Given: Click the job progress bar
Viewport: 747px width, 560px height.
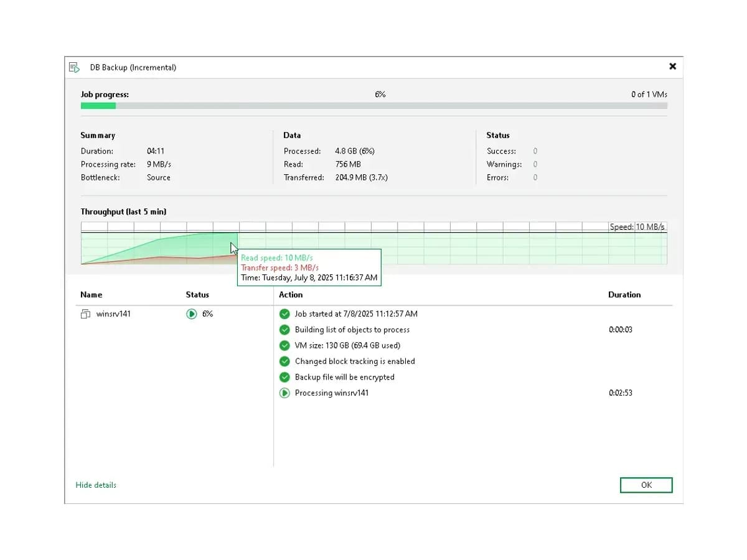Looking at the screenshot, I should click(x=374, y=106).
